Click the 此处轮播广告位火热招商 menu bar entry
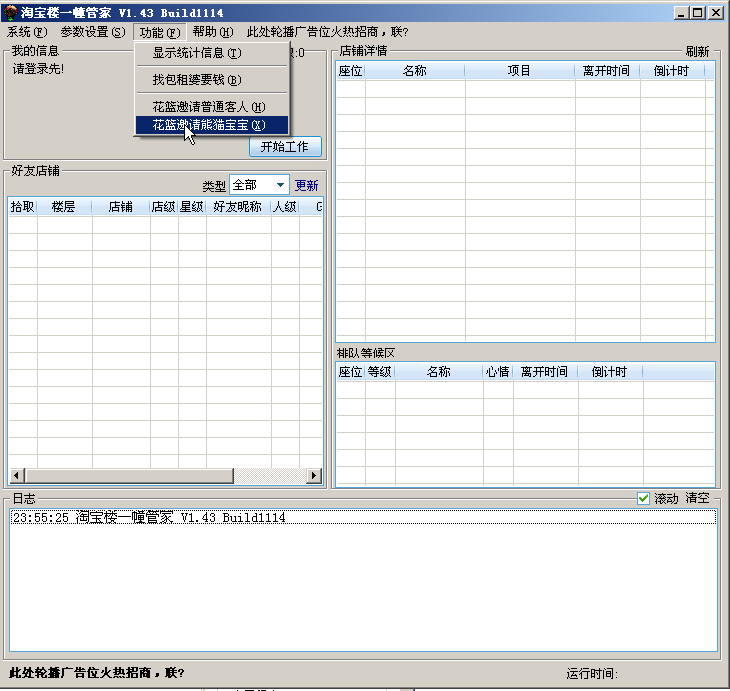This screenshot has height=691, width=730. [x=327, y=32]
